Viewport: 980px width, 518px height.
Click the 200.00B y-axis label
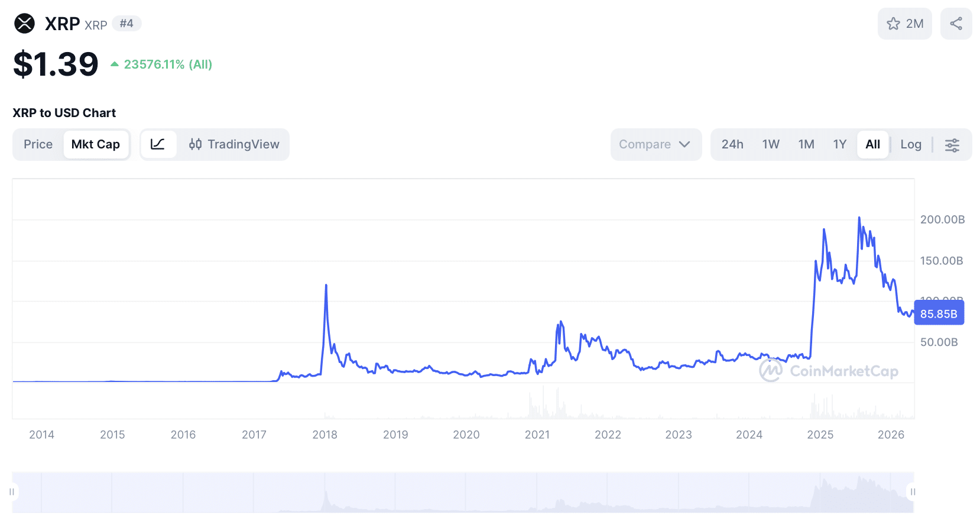point(942,219)
